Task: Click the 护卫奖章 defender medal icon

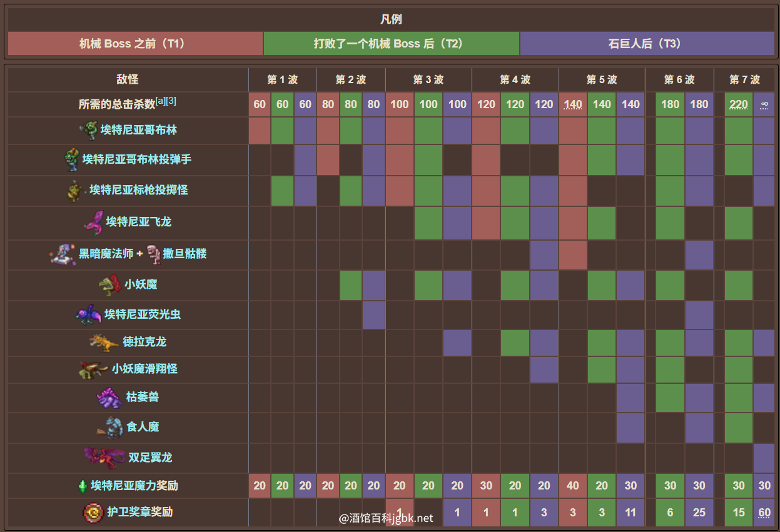Action: (93, 513)
